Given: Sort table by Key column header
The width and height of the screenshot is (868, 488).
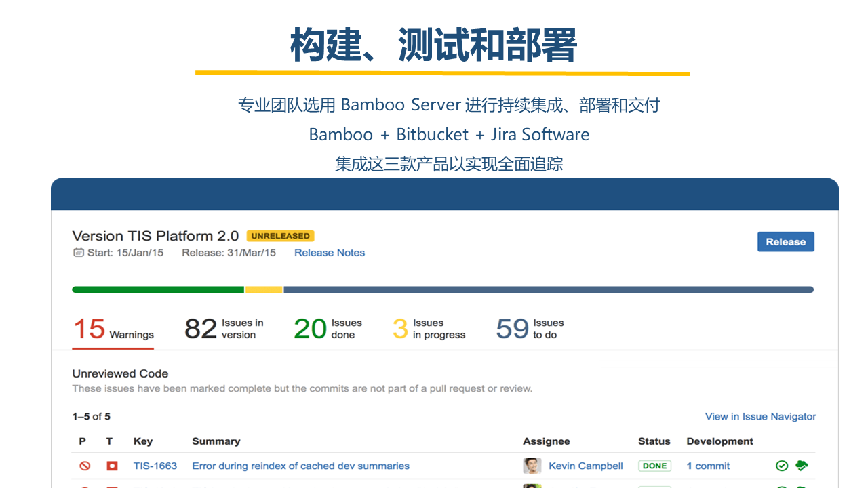Looking at the screenshot, I should point(143,441).
